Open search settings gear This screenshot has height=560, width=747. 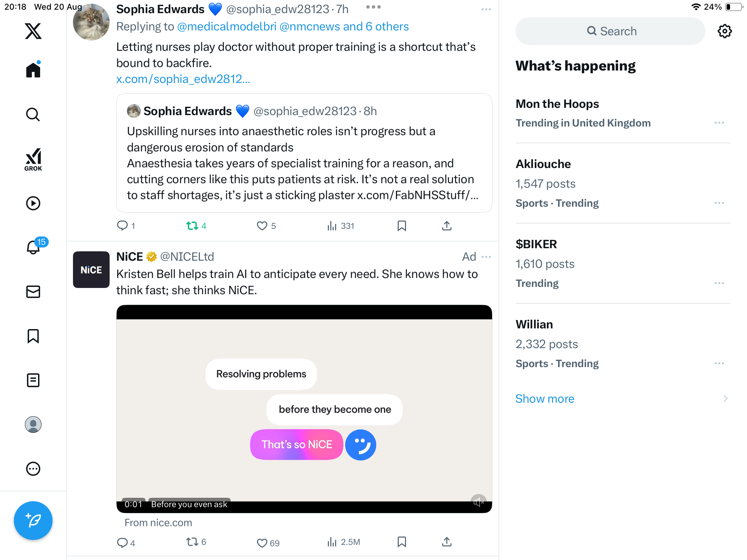[x=725, y=31]
